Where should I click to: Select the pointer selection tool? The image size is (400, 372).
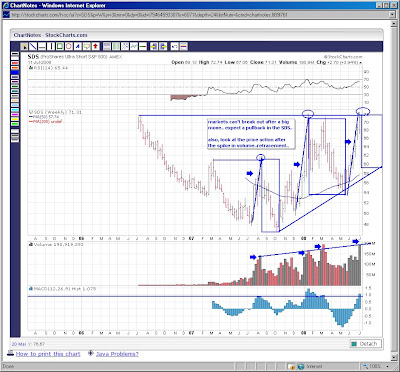(24, 46)
